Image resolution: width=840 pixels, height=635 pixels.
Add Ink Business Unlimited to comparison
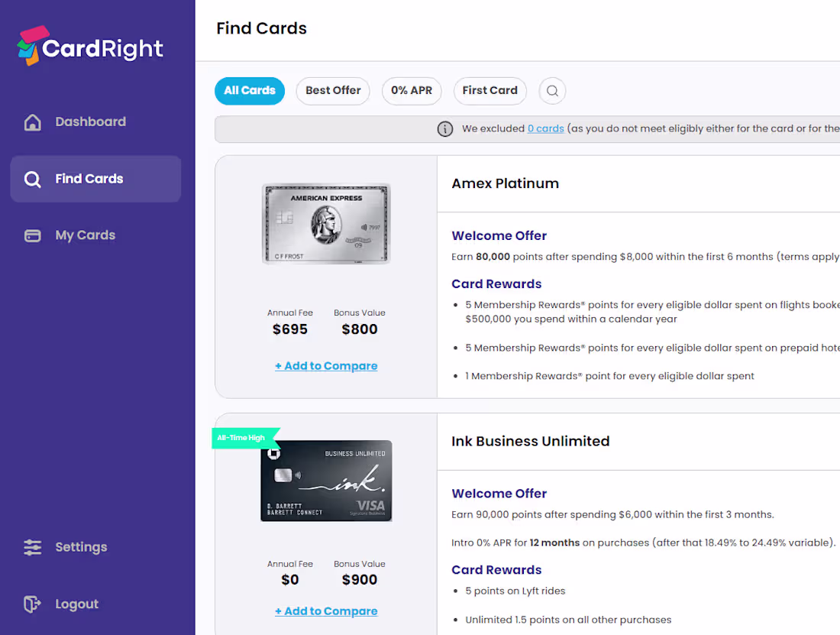click(326, 611)
